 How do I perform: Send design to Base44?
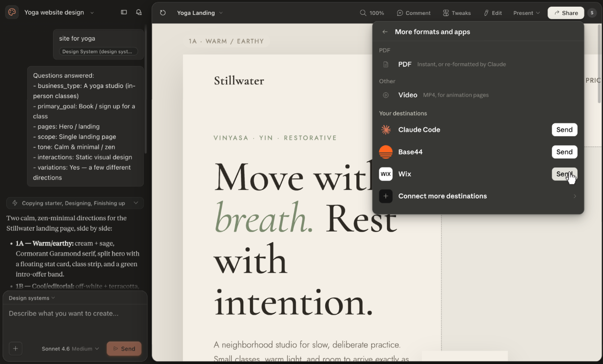point(564,152)
